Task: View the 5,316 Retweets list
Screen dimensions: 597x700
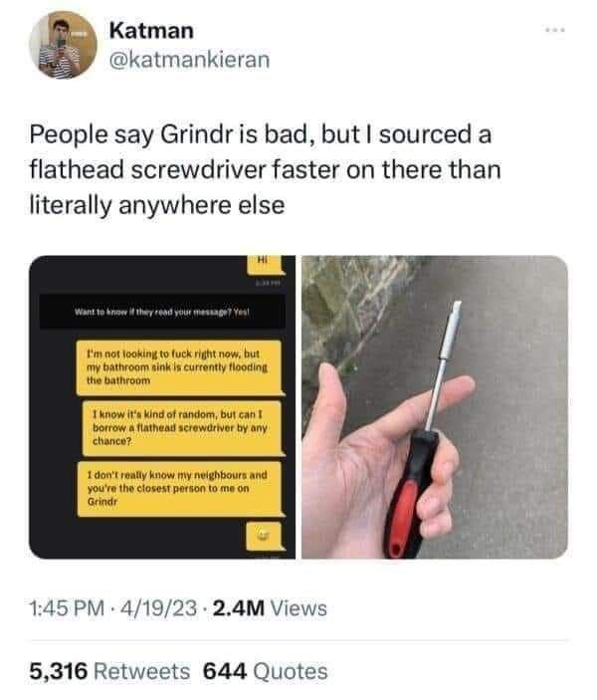Action: 109,671
